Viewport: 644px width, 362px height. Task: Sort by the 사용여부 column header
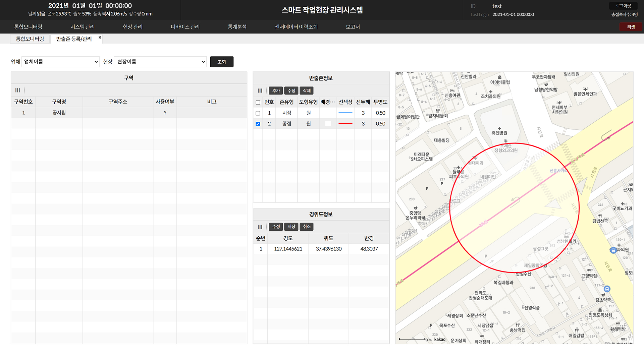(165, 102)
